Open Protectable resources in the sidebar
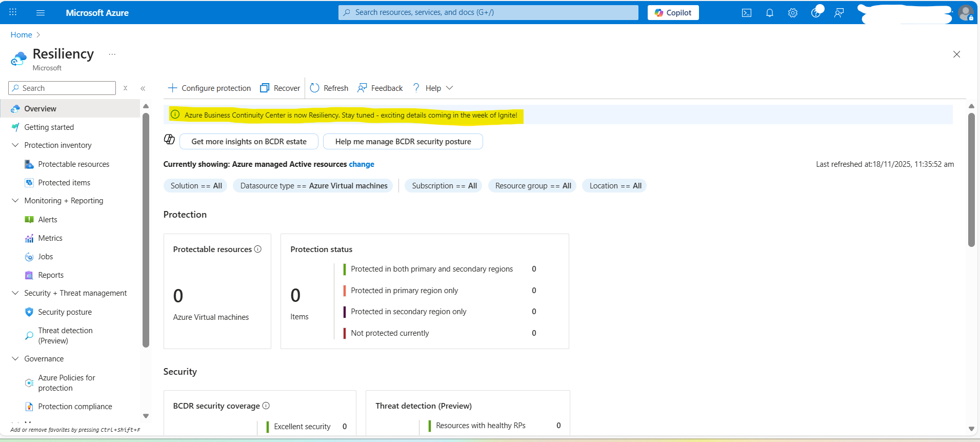The image size is (980, 442). pos(73,164)
